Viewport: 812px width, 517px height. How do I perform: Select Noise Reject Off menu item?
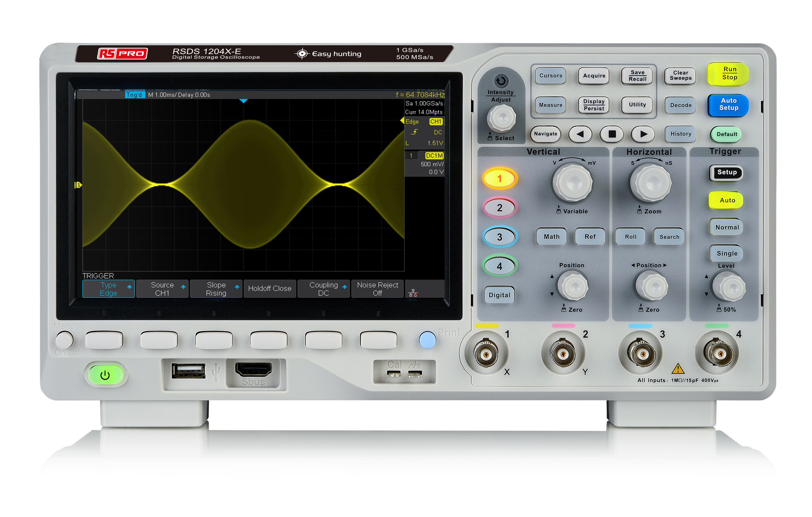(x=377, y=289)
